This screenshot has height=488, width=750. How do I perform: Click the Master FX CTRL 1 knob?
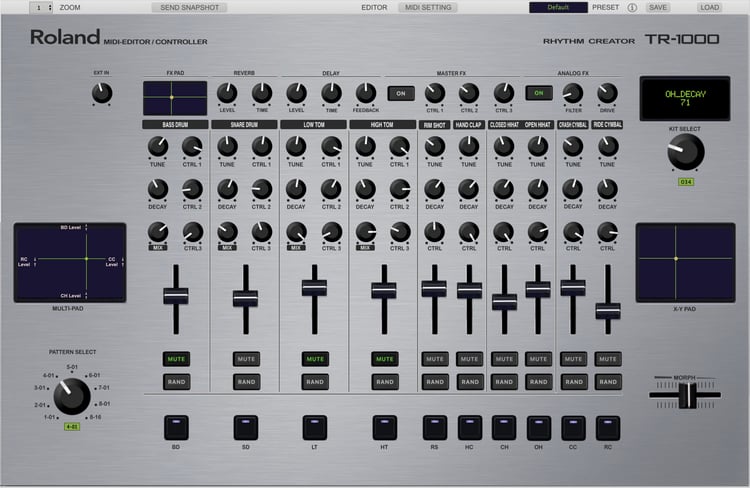click(x=435, y=93)
